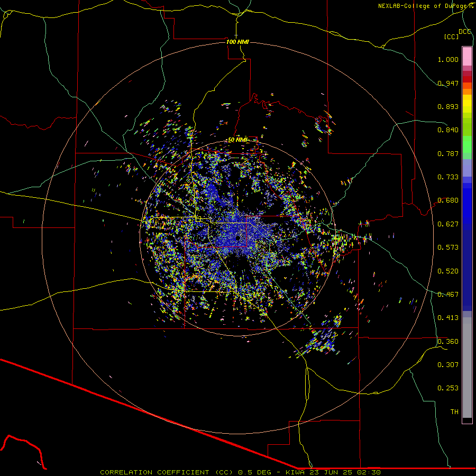Screen dimensions: 476x476
Task: Click the black radar site dot at the center
Action: pos(237,239)
